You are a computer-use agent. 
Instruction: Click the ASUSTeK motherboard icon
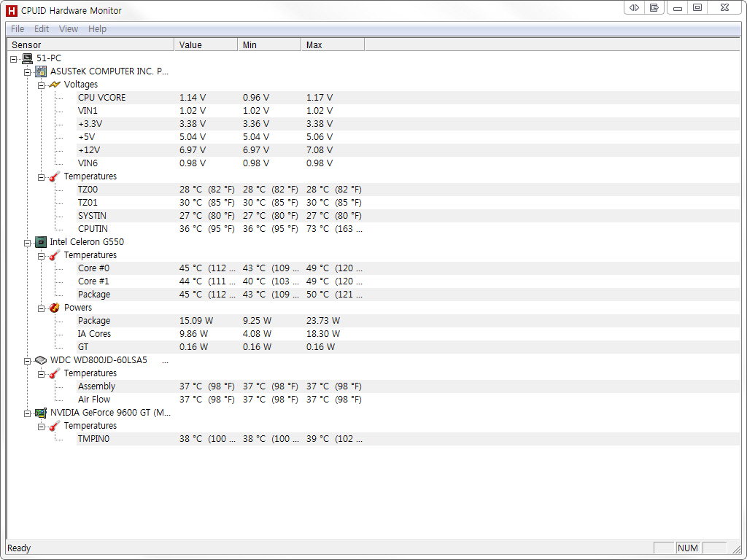click(x=41, y=71)
